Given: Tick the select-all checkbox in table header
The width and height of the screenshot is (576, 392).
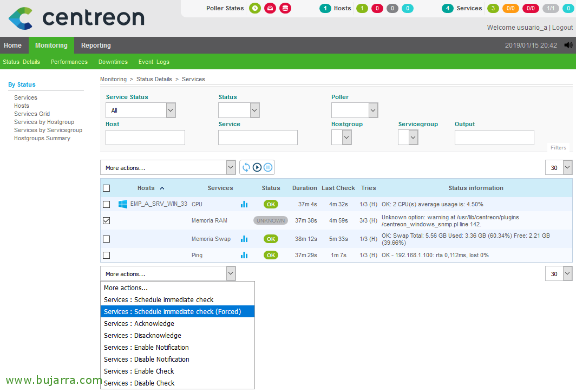Looking at the screenshot, I should point(107,188).
